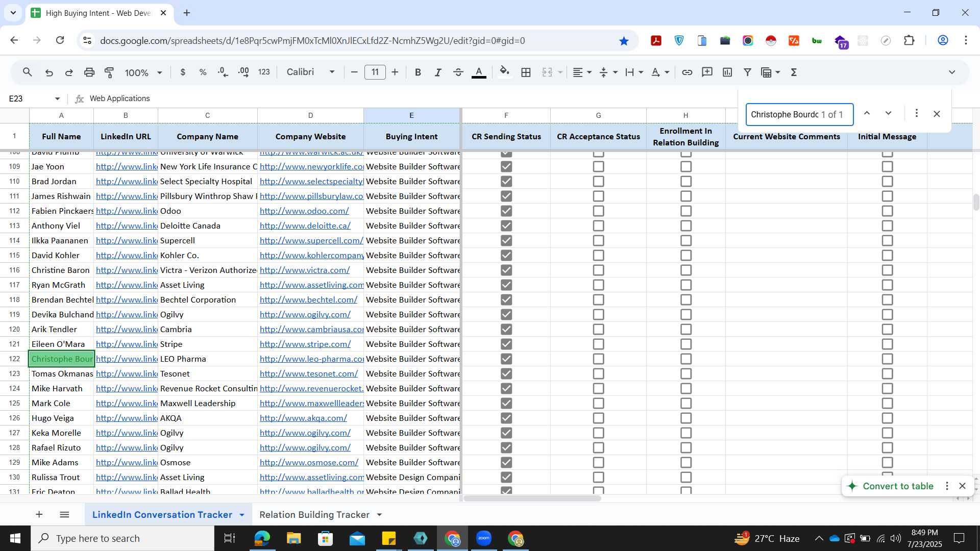Open text color picker
980x551 pixels.
(x=478, y=72)
